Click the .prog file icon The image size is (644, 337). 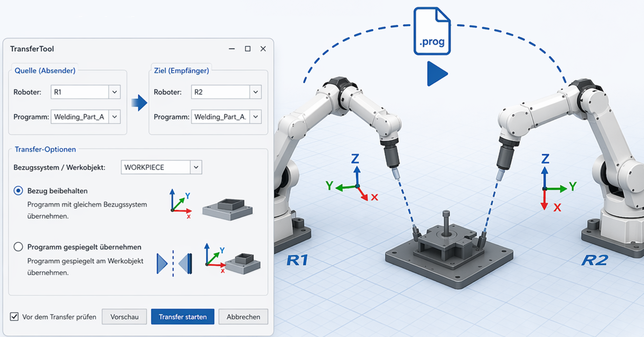point(432,31)
